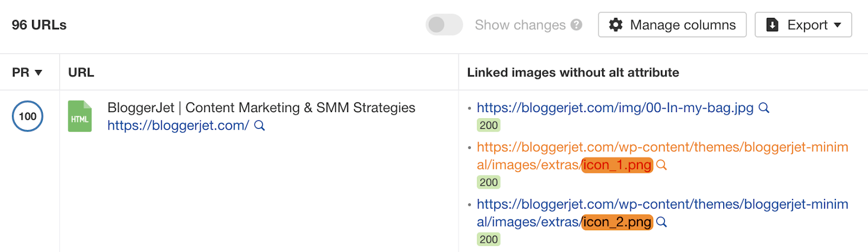Viewport: 868px width, 252px height.
Task: Open the Export dropdown arrow
Action: [837, 25]
